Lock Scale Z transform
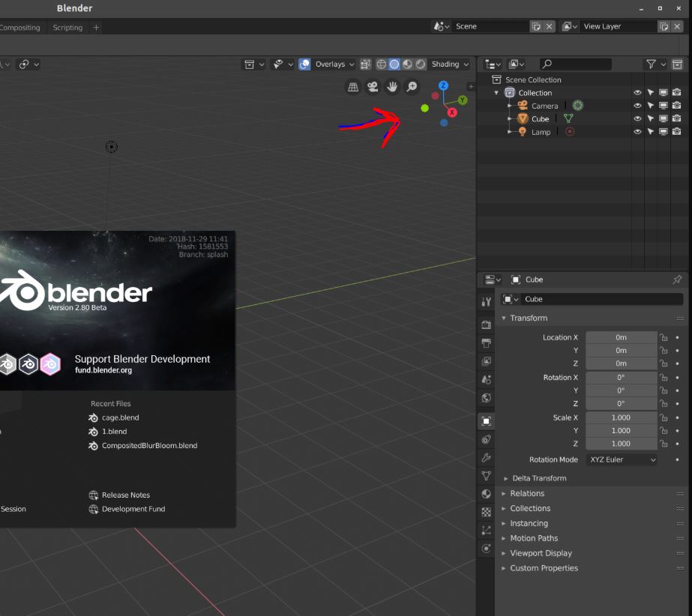 (x=664, y=444)
